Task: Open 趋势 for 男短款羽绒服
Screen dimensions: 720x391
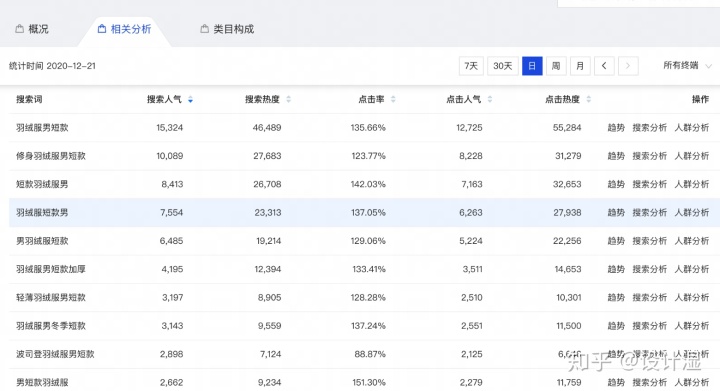Action: [616, 383]
